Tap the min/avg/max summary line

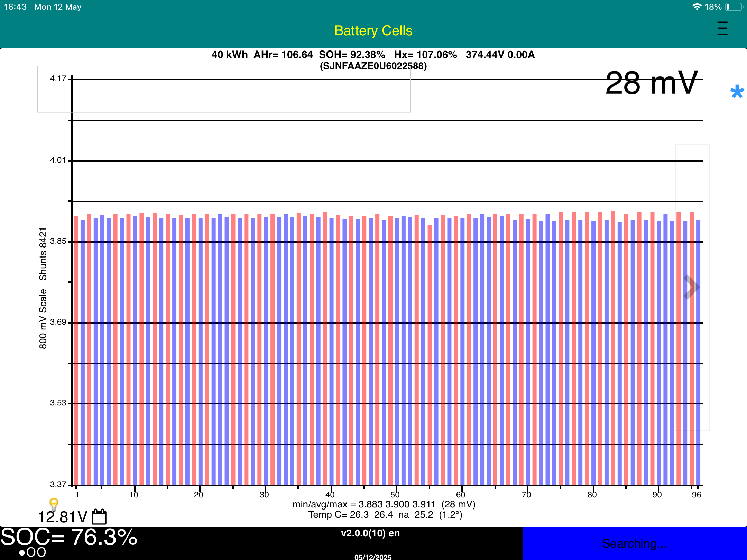pyautogui.click(x=384, y=504)
